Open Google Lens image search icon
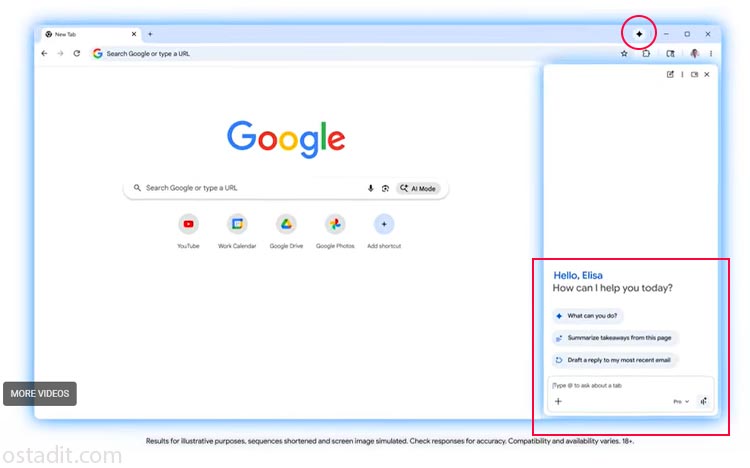The width and height of the screenshot is (750, 468). coord(385,188)
